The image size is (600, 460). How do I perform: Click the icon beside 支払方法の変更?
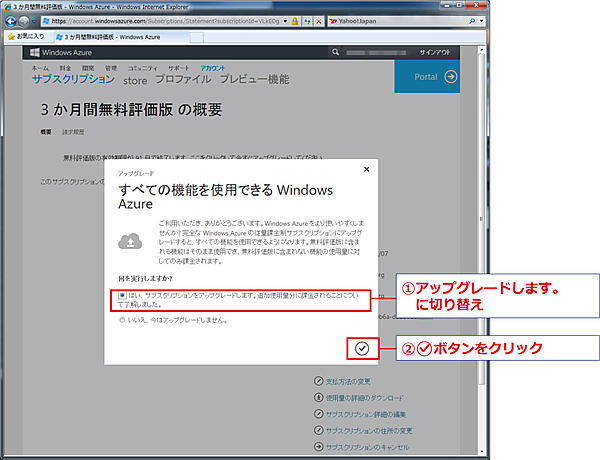[x=318, y=381]
